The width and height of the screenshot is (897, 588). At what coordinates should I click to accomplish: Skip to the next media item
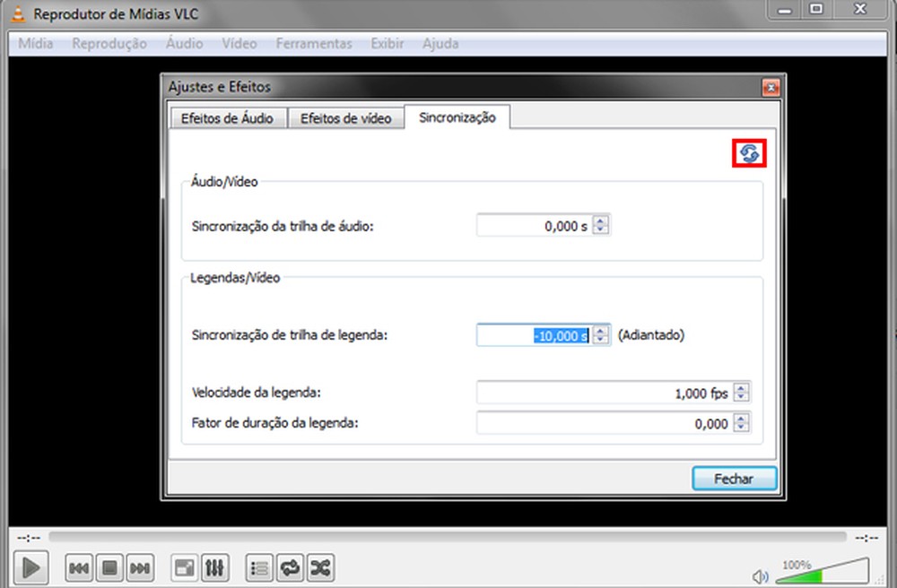(x=140, y=567)
